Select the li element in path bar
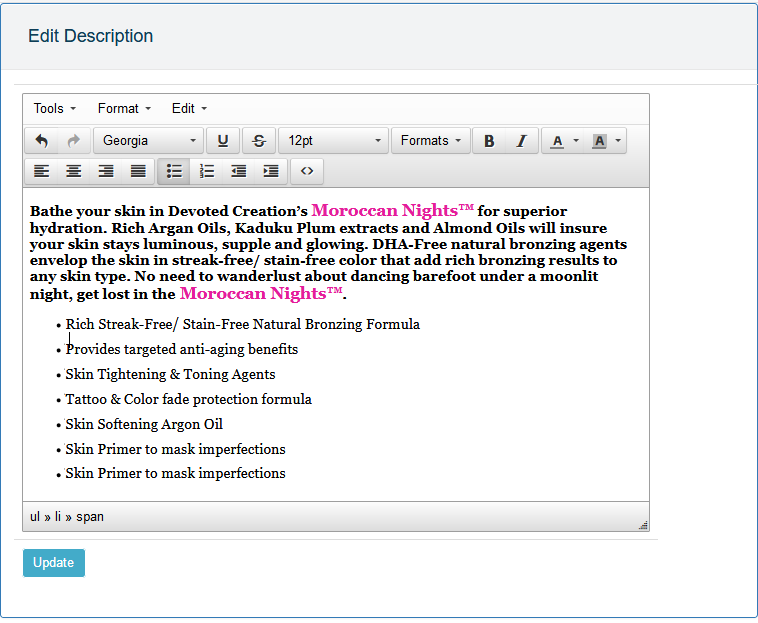The image size is (758, 623). (58, 517)
